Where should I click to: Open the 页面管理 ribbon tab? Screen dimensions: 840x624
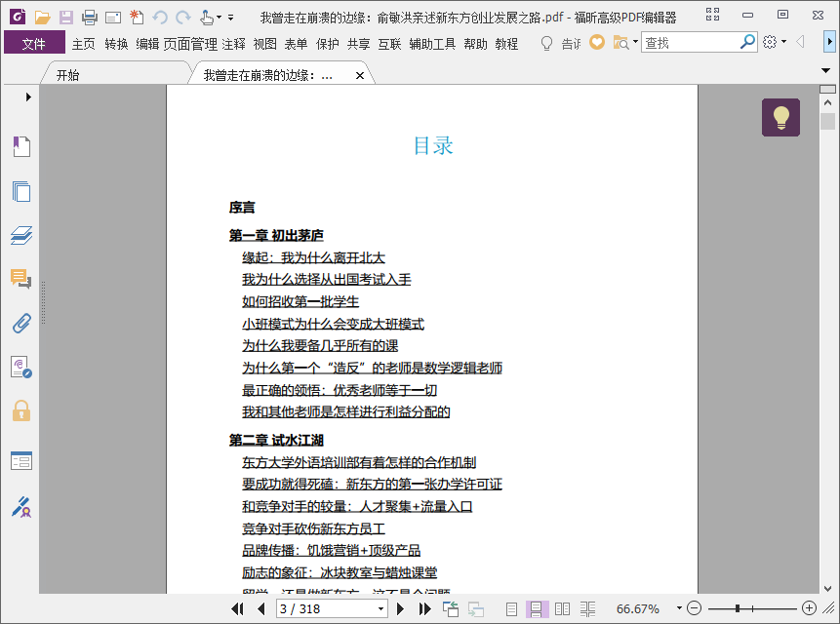point(190,43)
